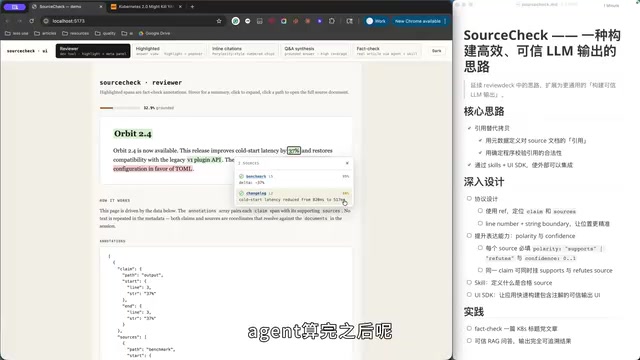Go back in Chrome history
The width and height of the screenshot is (640, 360).
click(x=7, y=21)
